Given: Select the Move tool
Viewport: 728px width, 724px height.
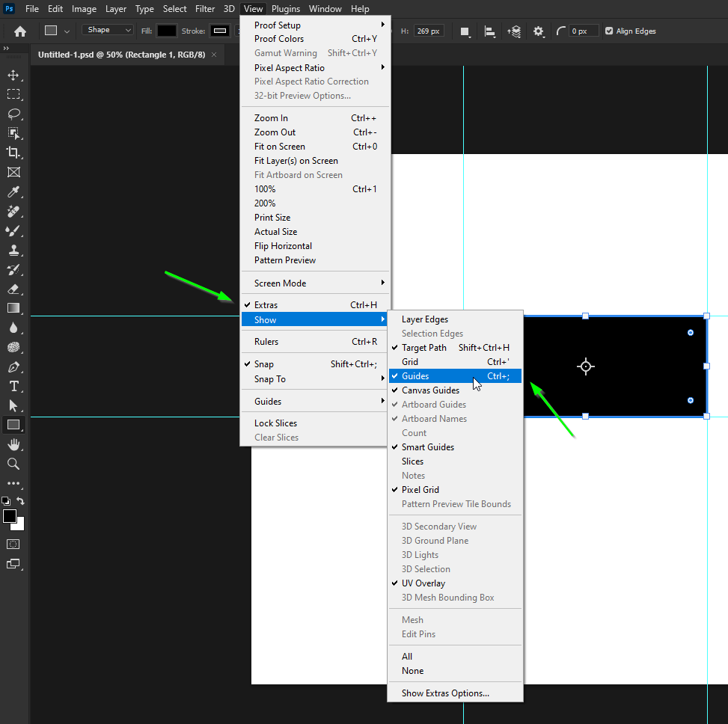Looking at the screenshot, I should pos(13,75).
